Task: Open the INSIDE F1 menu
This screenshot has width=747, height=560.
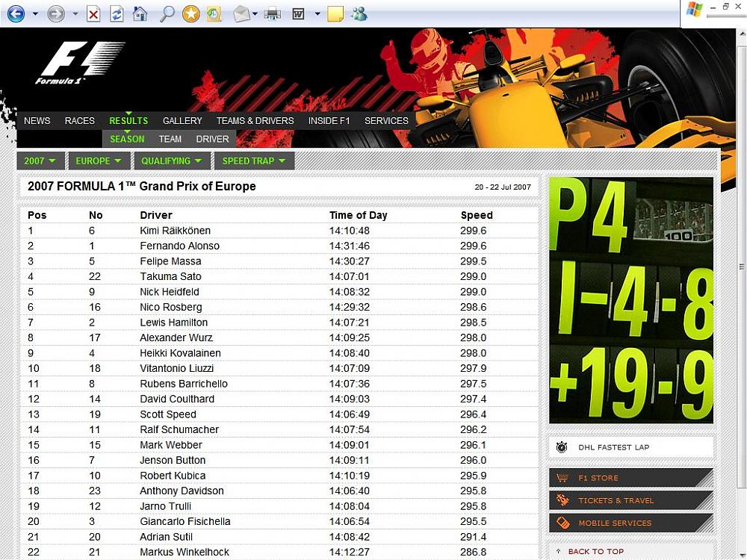Action: click(x=329, y=121)
